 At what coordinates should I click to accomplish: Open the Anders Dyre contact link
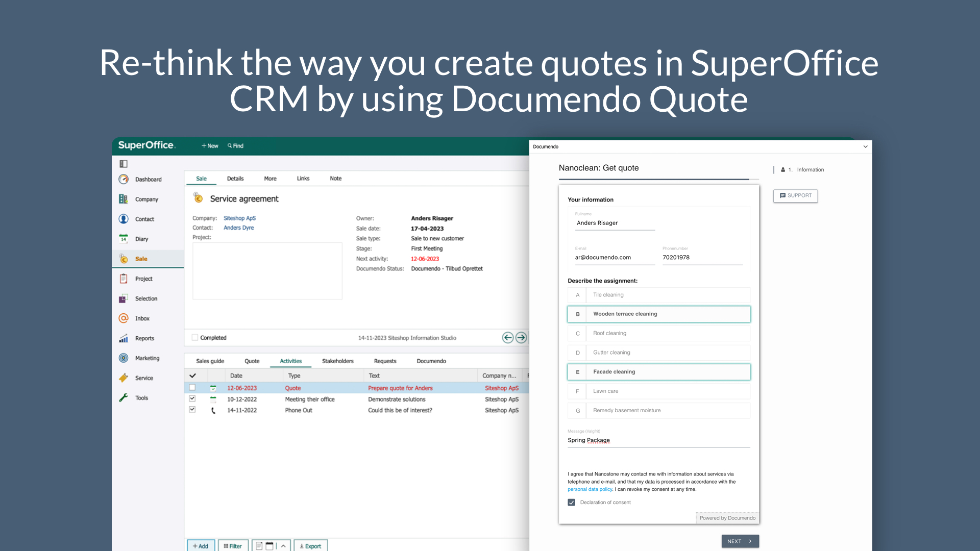[x=238, y=228]
